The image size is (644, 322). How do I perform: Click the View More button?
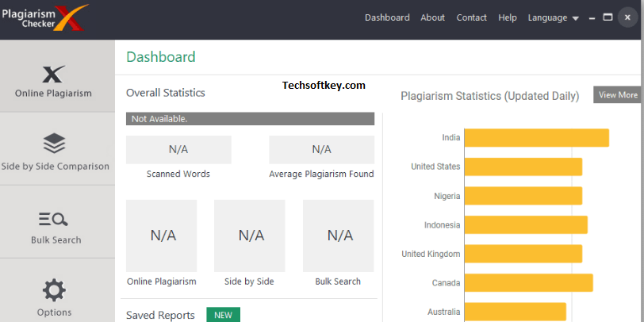coord(617,95)
